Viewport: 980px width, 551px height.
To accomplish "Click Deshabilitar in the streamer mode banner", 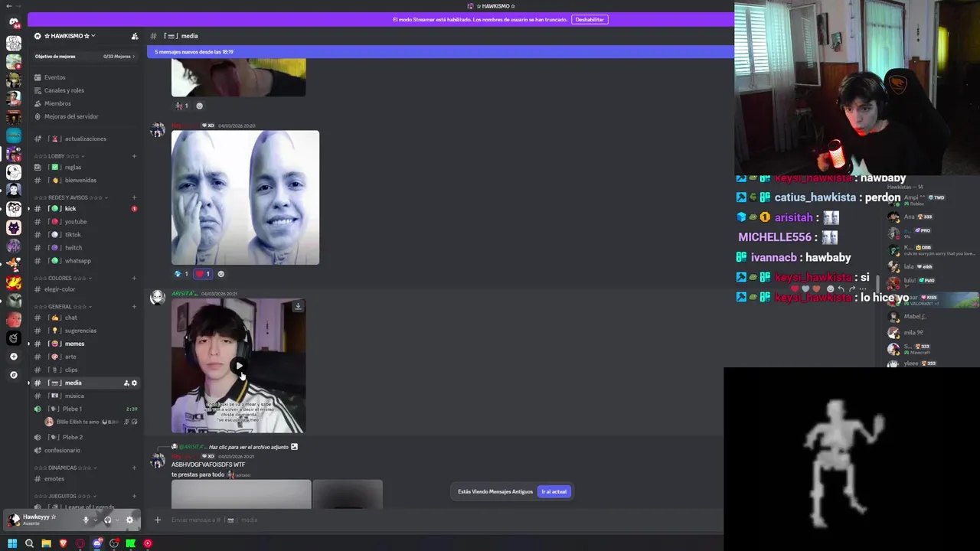I will [590, 19].
